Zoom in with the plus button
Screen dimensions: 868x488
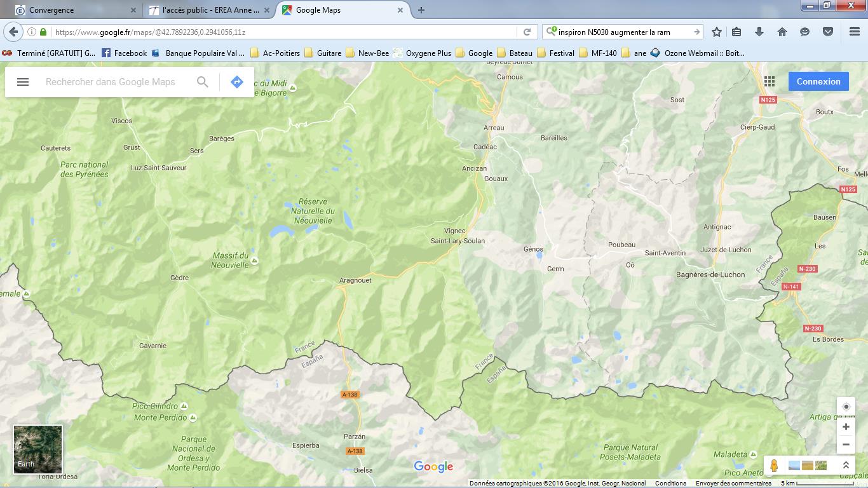coord(846,427)
